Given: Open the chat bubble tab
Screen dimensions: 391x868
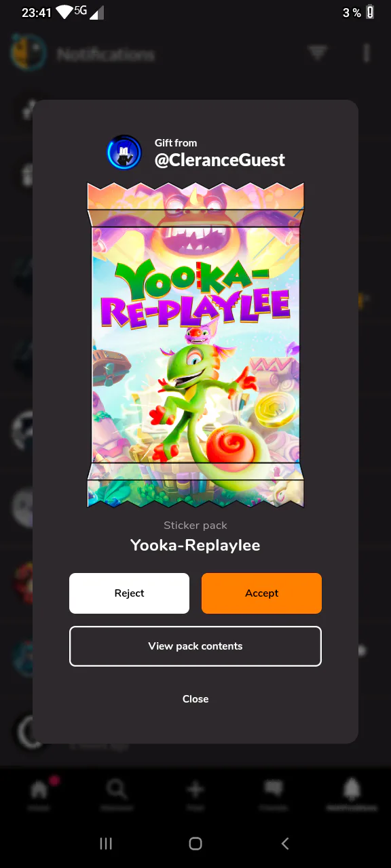Looking at the screenshot, I should tap(274, 793).
